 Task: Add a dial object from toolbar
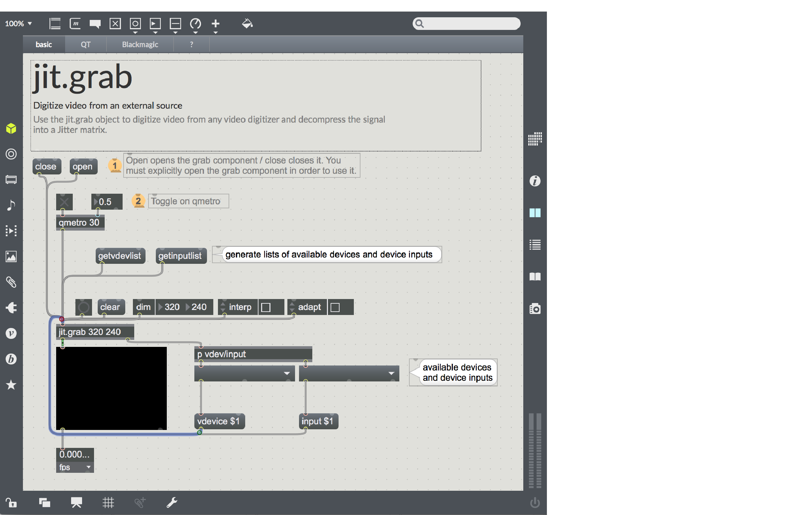click(196, 24)
